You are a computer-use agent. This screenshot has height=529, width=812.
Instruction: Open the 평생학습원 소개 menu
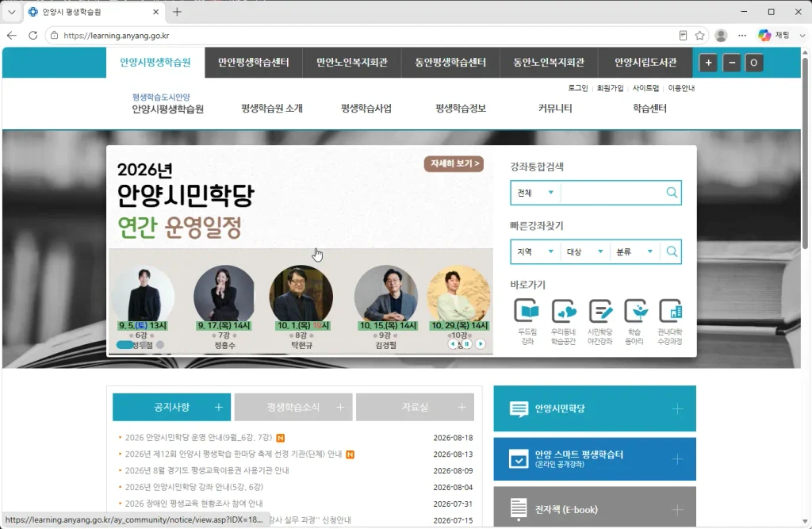(272, 109)
